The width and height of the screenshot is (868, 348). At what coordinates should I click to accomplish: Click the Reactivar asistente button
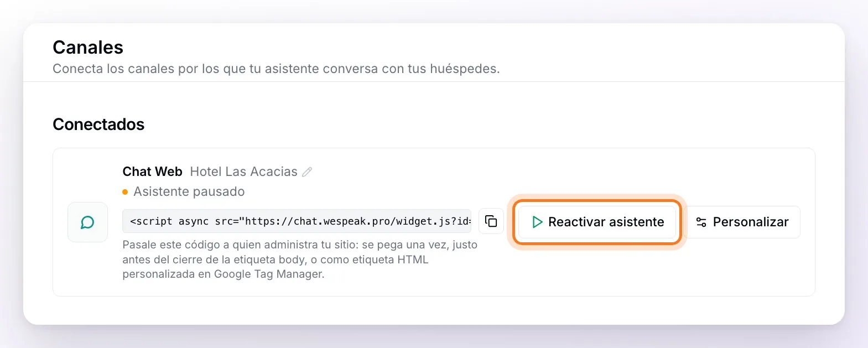[597, 222]
